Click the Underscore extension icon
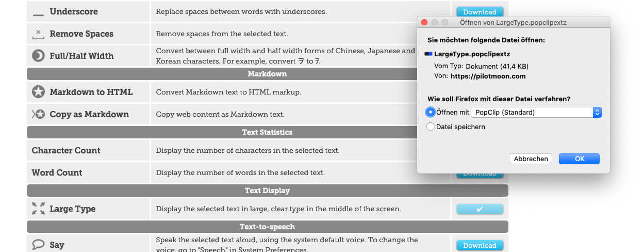Screen dimensions: 644x252 point(38,15)
